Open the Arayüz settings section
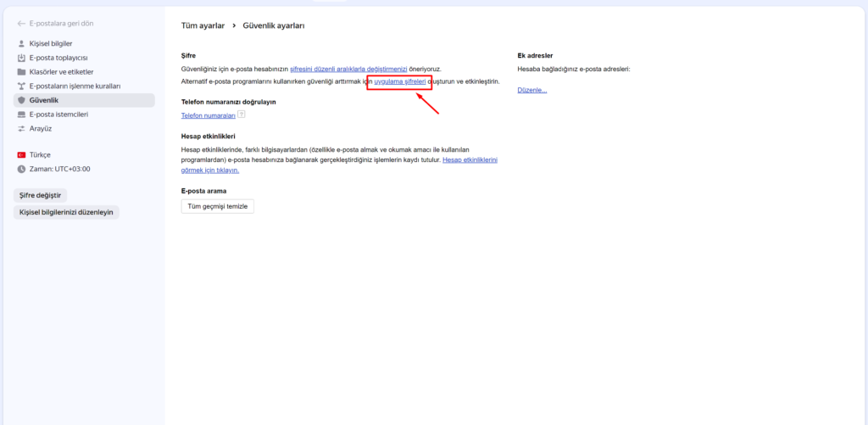 [42, 129]
